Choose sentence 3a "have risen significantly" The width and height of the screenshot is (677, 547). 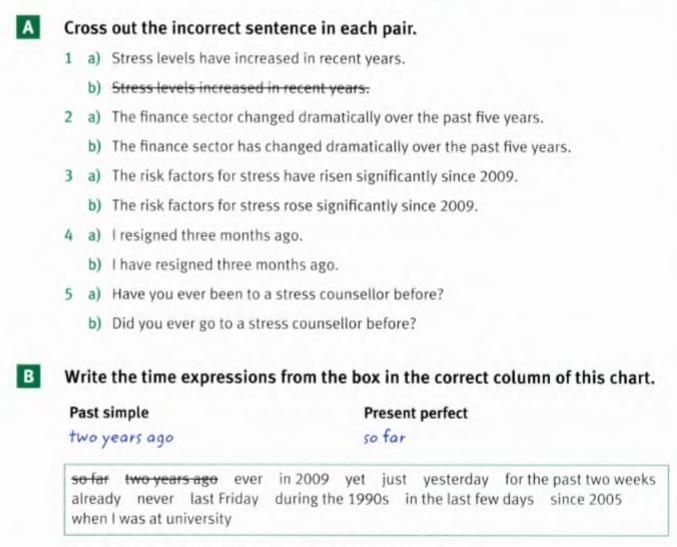[x=314, y=177]
